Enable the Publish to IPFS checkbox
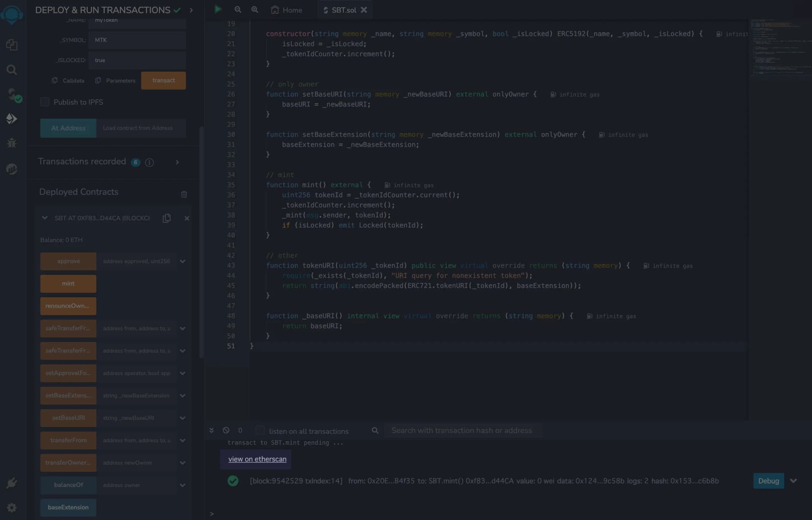The height and width of the screenshot is (520, 812). [x=44, y=102]
